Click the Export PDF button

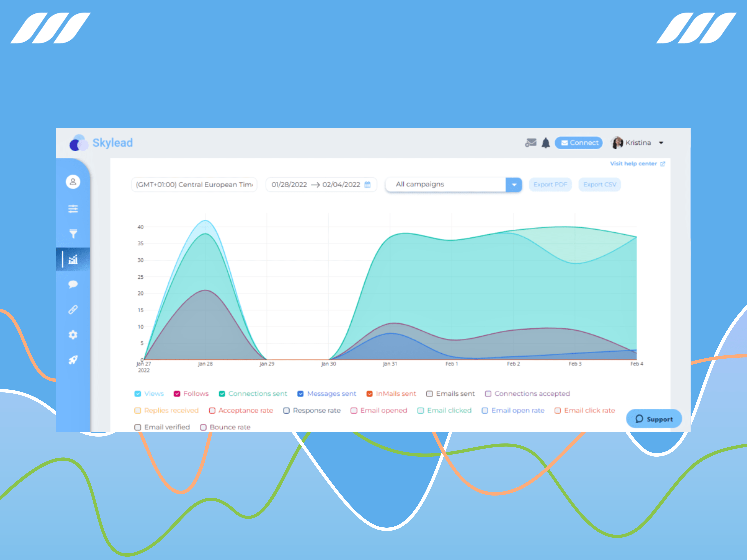coord(550,184)
